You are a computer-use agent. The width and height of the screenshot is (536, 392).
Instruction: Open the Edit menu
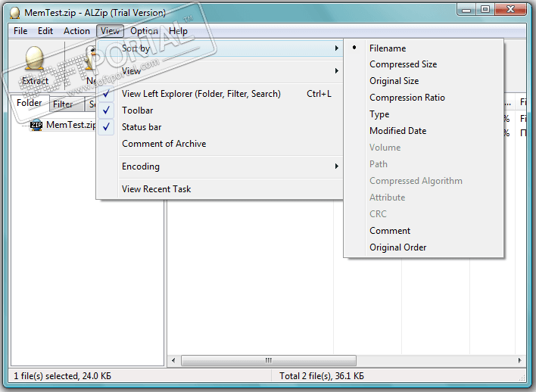[45, 31]
